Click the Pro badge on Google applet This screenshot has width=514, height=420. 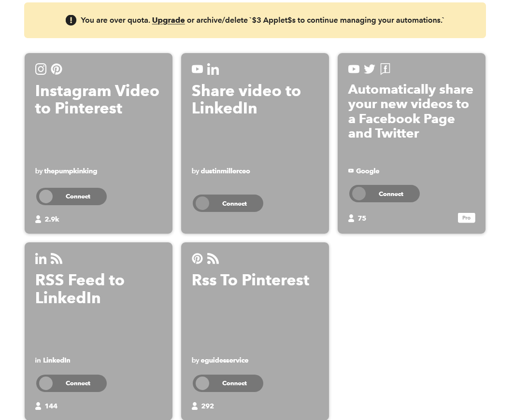[x=466, y=218]
